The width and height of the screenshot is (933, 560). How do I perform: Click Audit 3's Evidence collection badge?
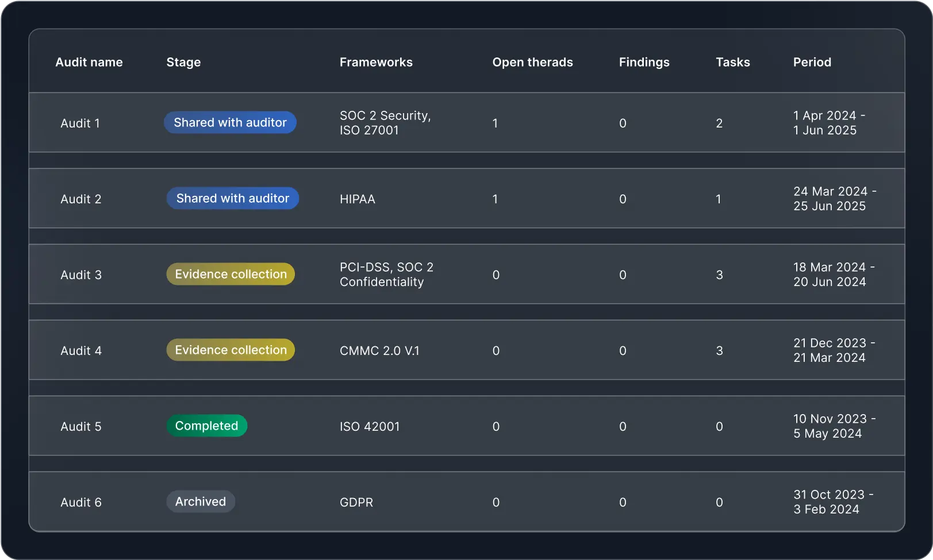pos(231,274)
